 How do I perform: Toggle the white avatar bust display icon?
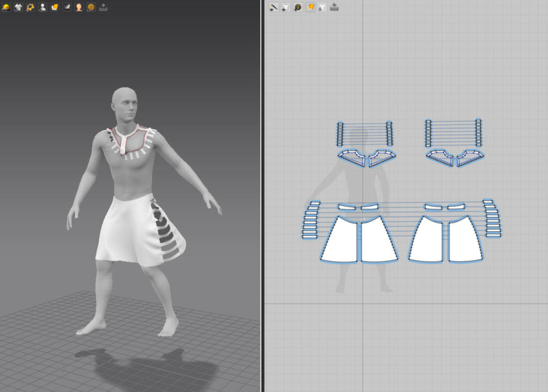[x=43, y=7]
